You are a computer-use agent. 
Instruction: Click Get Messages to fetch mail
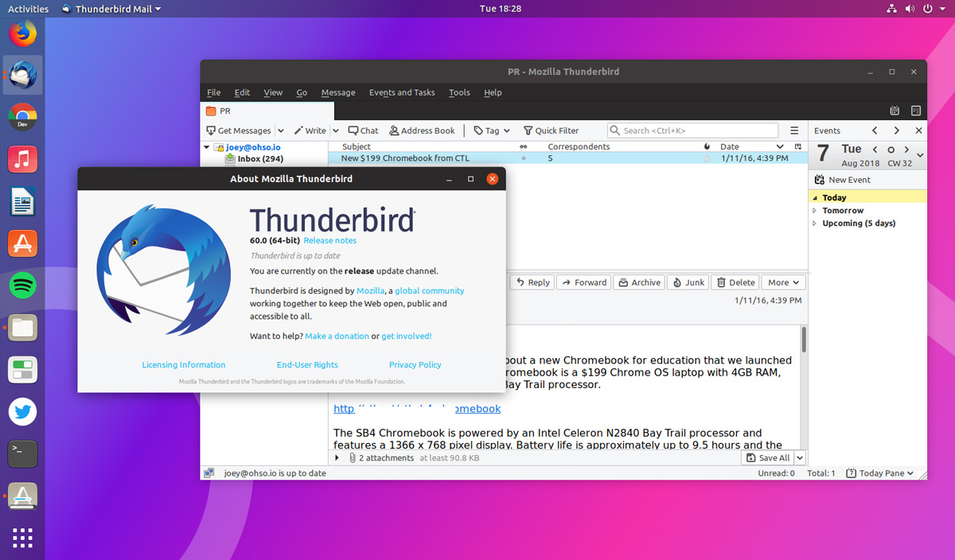pos(240,130)
